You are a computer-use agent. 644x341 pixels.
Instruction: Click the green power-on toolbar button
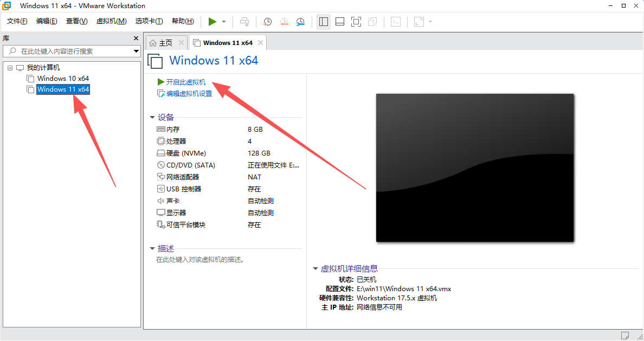(x=212, y=22)
